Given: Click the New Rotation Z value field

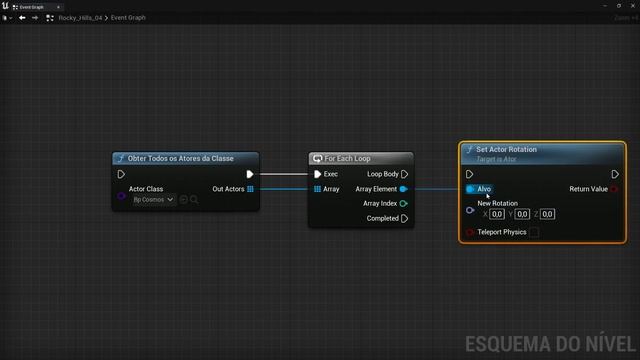Looking at the screenshot, I should tap(547, 214).
